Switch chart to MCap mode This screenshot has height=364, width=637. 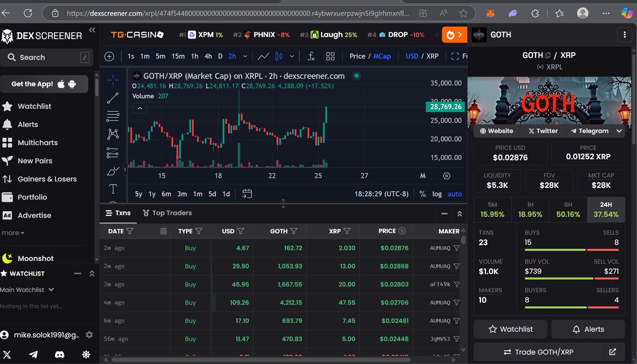click(x=382, y=56)
